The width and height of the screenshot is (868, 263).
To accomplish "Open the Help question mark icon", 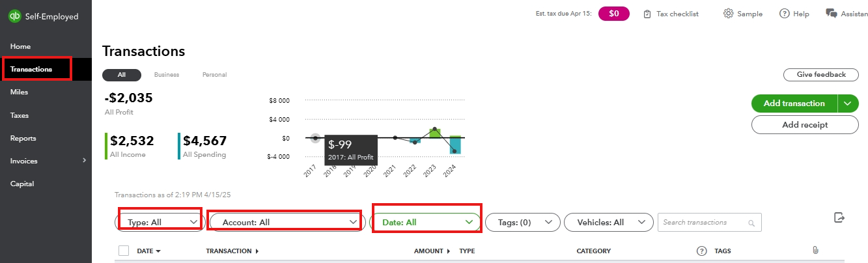I will click(x=785, y=14).
